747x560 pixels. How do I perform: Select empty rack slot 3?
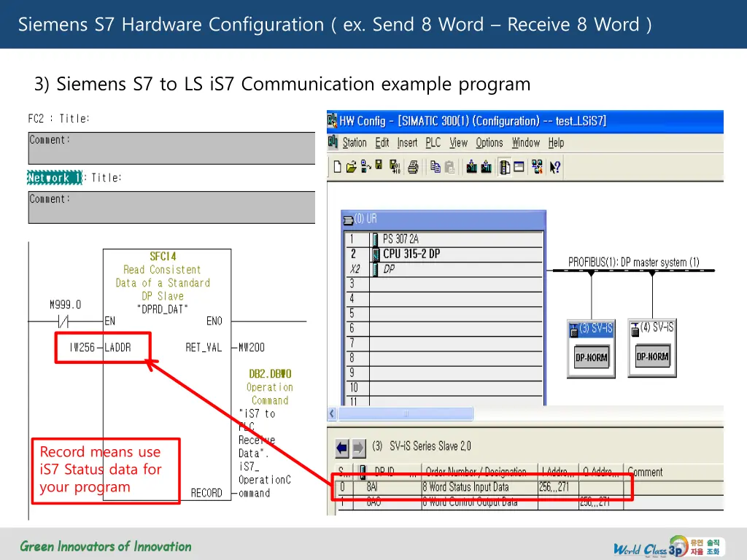[444, 284]
